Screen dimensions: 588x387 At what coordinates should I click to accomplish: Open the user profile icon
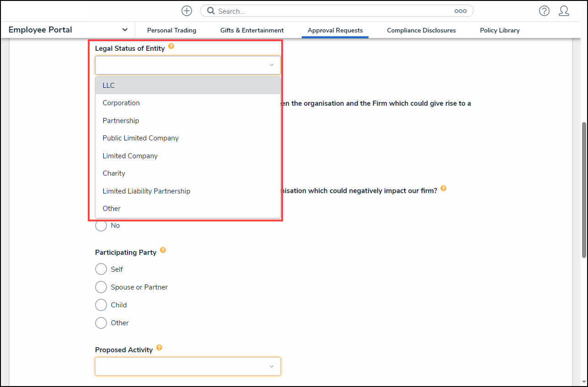564,11
